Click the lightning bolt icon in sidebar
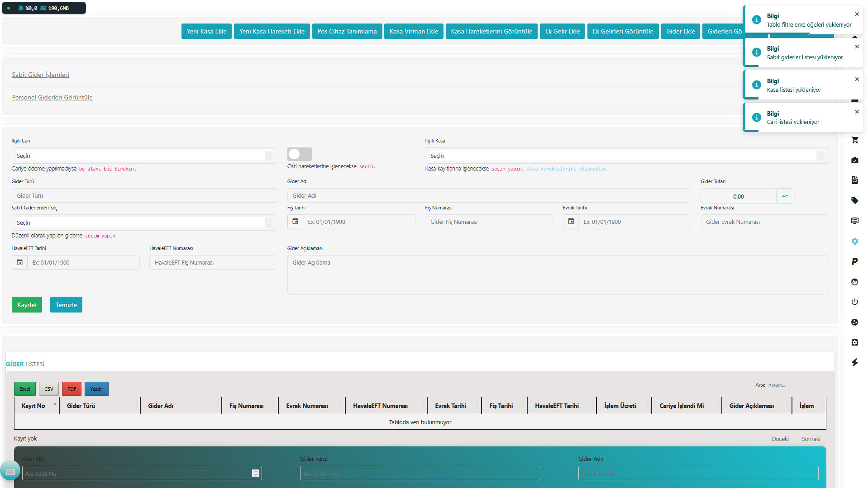Image resolution: width=868 pixels, height=488 pixels. [854, 362]
